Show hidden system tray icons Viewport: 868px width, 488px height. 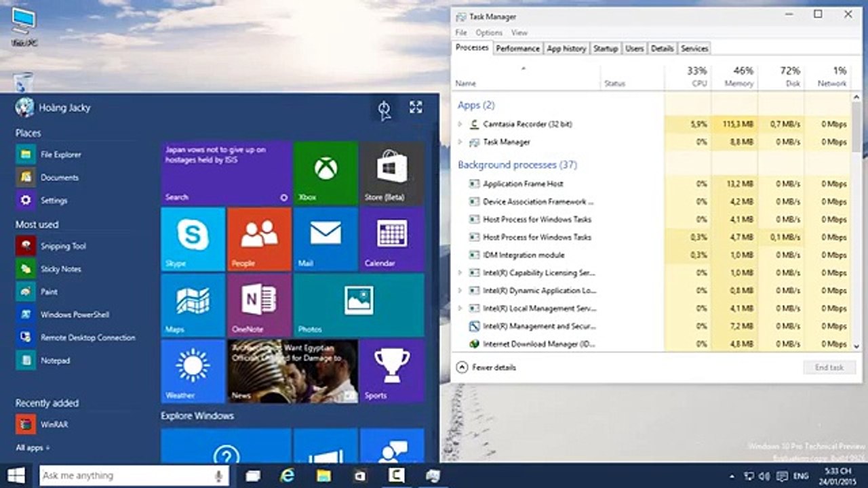[732, 476]
